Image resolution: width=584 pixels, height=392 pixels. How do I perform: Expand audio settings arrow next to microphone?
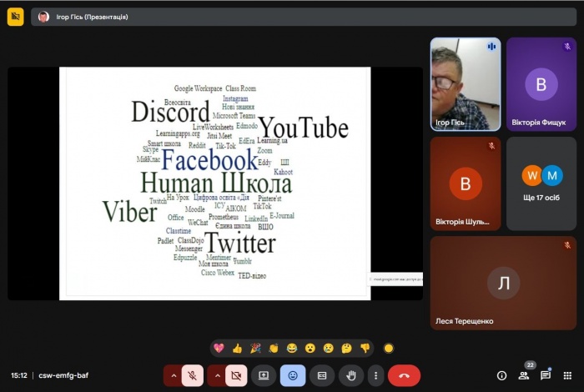(174, 375)
